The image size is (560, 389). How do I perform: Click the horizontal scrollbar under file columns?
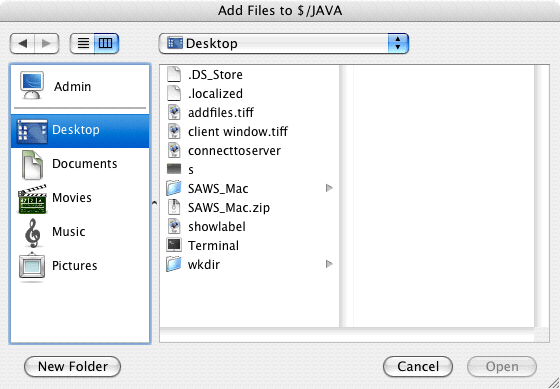click(346, 335)
